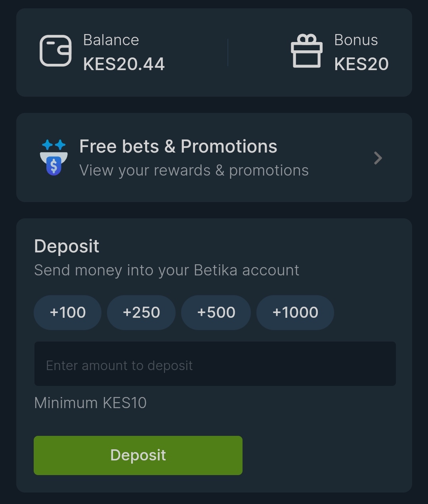
Task: Tap the KES20 bonus amount
Action: tap(361, 64)
